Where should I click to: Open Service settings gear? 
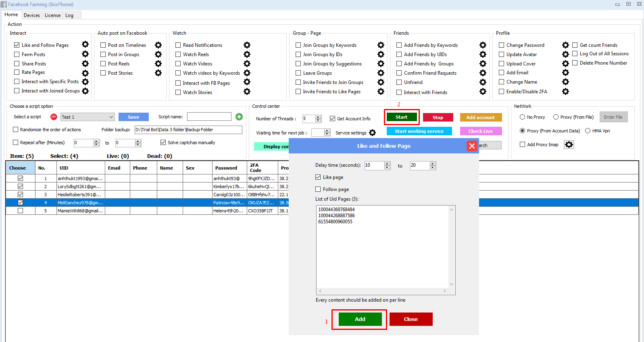click(372, 132)
